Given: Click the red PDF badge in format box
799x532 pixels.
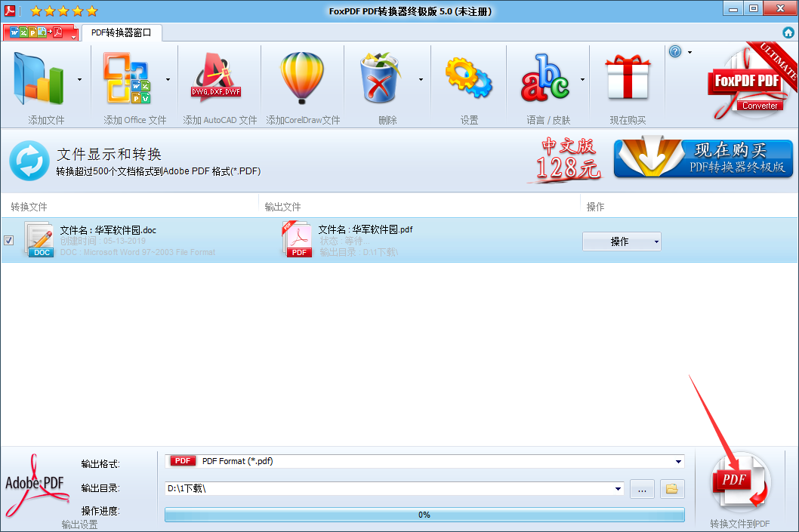Looking at the screenshot, I should coord(183,461).
